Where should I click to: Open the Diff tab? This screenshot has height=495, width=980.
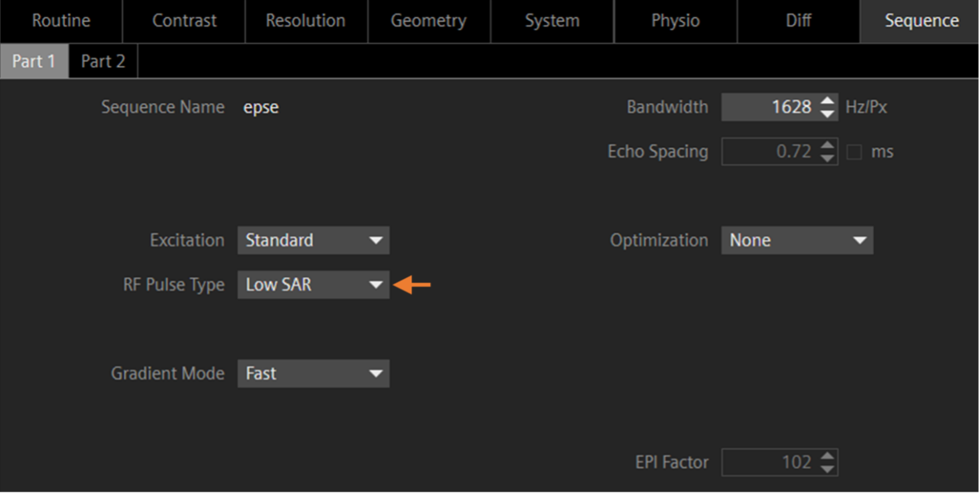[798, 21]
